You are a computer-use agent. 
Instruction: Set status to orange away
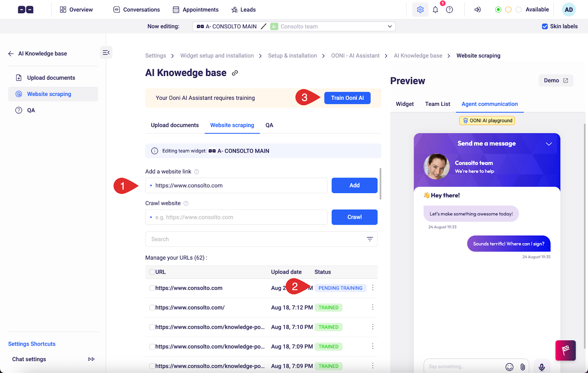coord(509,10)
